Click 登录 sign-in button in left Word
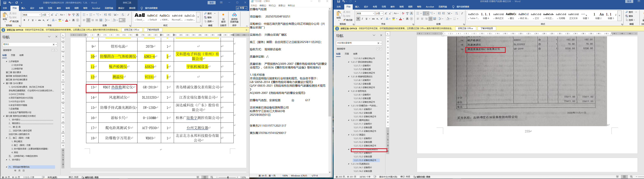The width and height of the screenshot is (644, 179). click(x=211, y=2)
